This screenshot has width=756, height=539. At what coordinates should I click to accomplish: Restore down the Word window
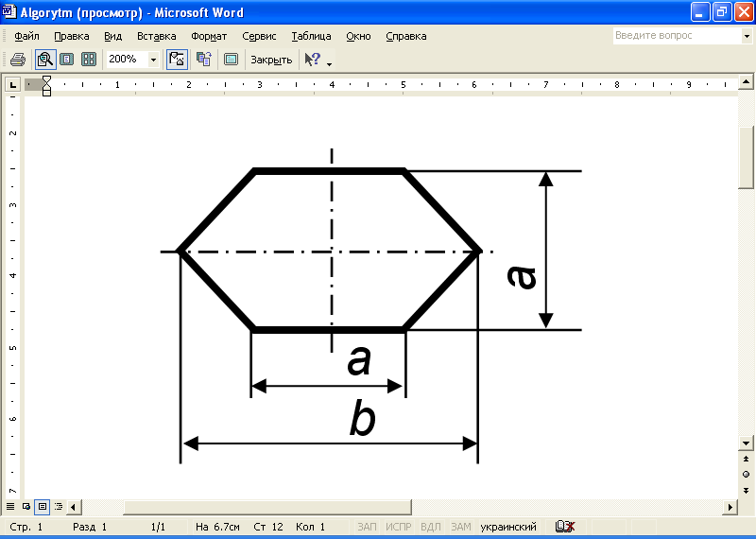(722, 12)
